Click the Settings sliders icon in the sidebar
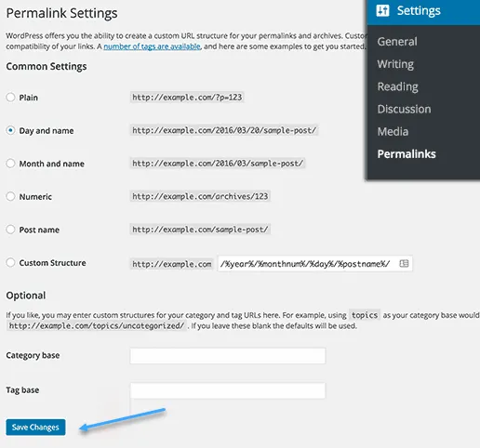Screen dimensions: 480x448 point(382,10)
